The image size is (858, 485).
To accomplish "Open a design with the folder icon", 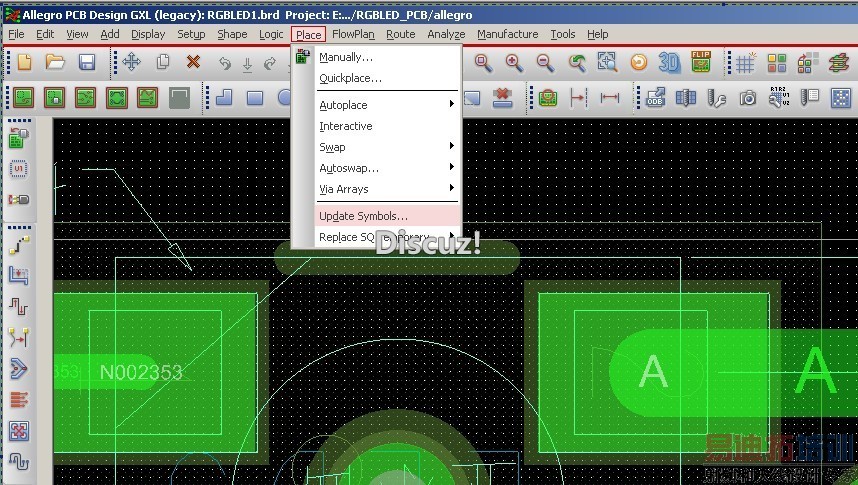I will coord(55,62).
